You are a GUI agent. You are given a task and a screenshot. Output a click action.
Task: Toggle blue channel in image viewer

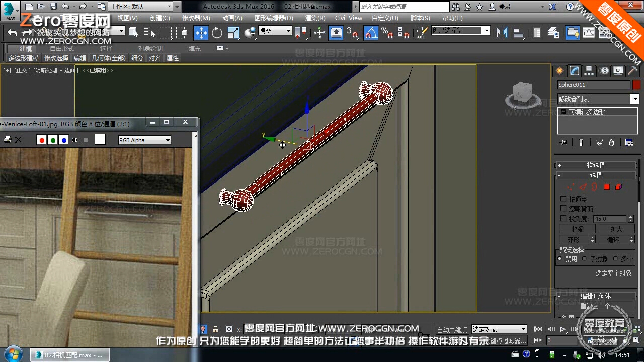64,140
